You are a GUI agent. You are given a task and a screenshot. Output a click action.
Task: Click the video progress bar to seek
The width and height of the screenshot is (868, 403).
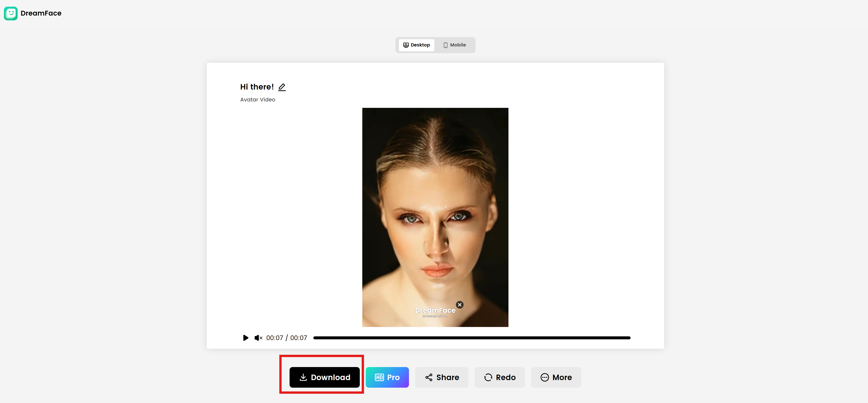pyautogui.click(x=472, y=338)
